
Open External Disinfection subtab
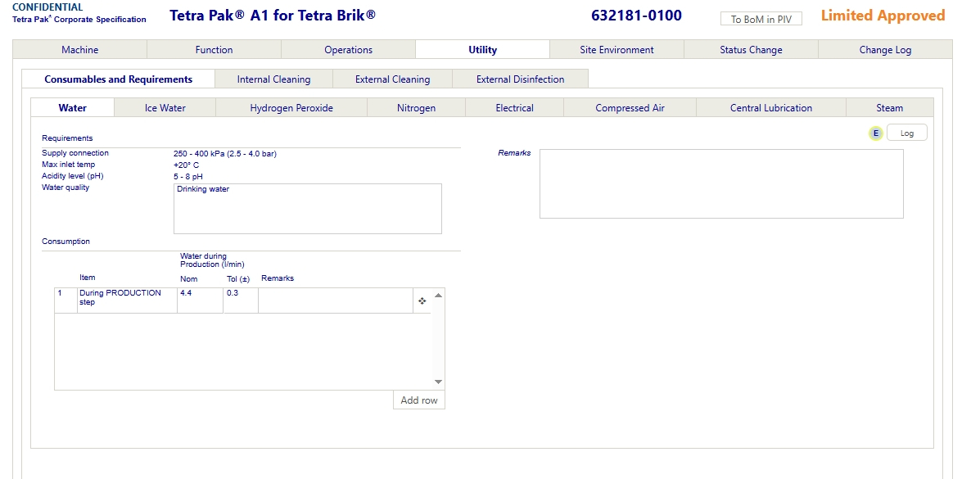pos(520,79)
